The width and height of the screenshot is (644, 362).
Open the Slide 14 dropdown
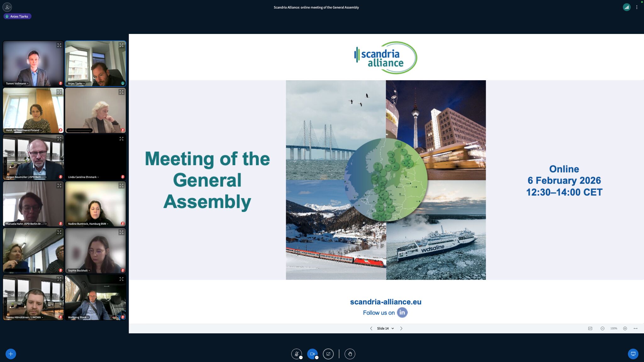[385, 328]
